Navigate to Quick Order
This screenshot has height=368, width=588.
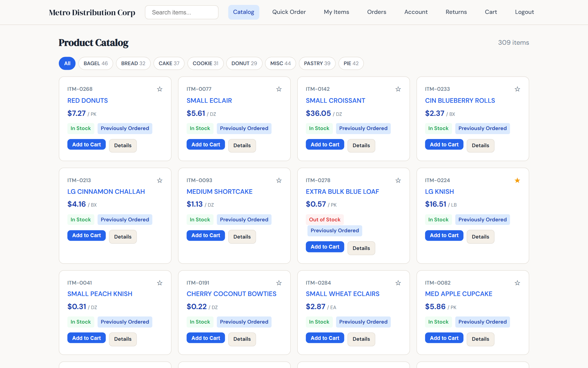tap(289, 12)
